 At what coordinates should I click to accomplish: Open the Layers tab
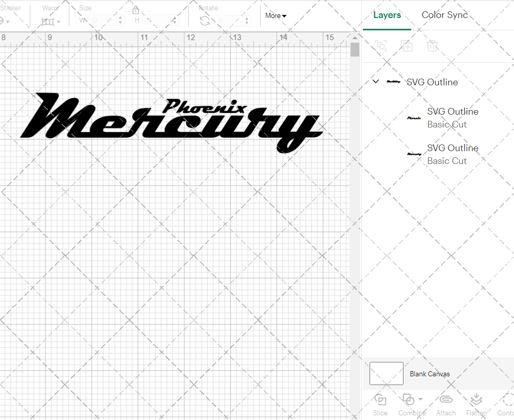[387, 15]
